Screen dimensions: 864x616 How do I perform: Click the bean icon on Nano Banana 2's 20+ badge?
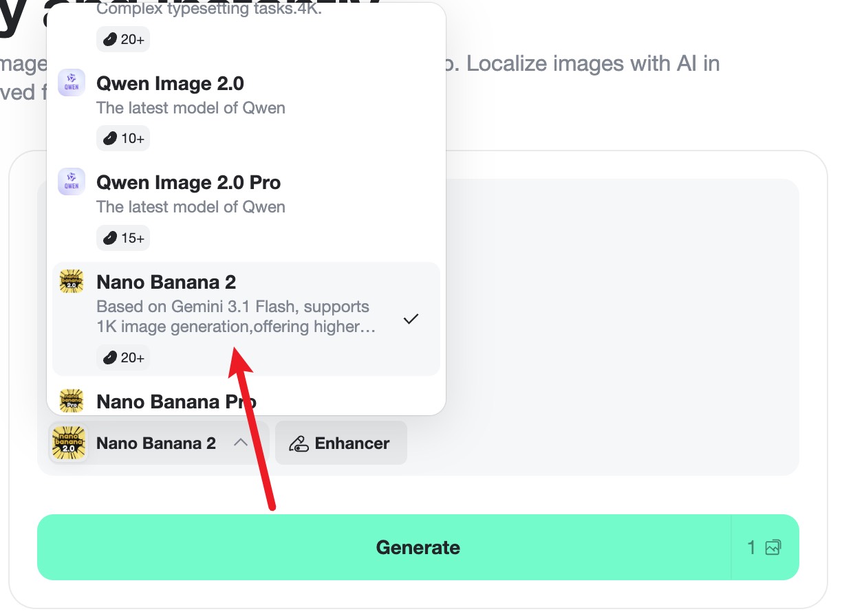pyautogui.click(x=111, y=357)
